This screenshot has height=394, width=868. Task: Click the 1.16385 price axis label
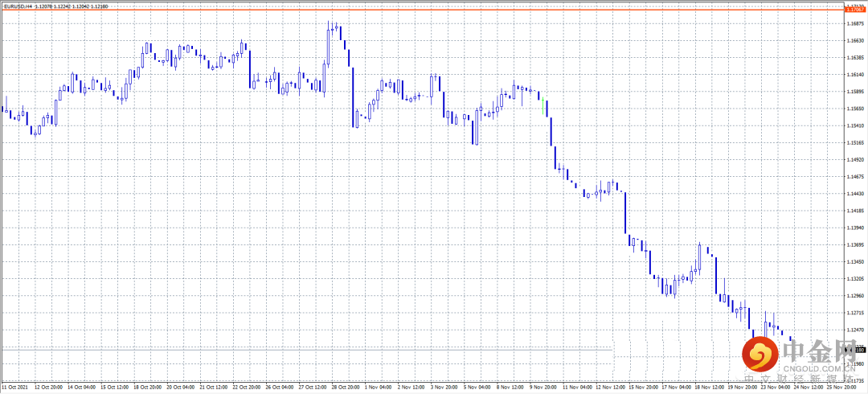coord(857,58)
